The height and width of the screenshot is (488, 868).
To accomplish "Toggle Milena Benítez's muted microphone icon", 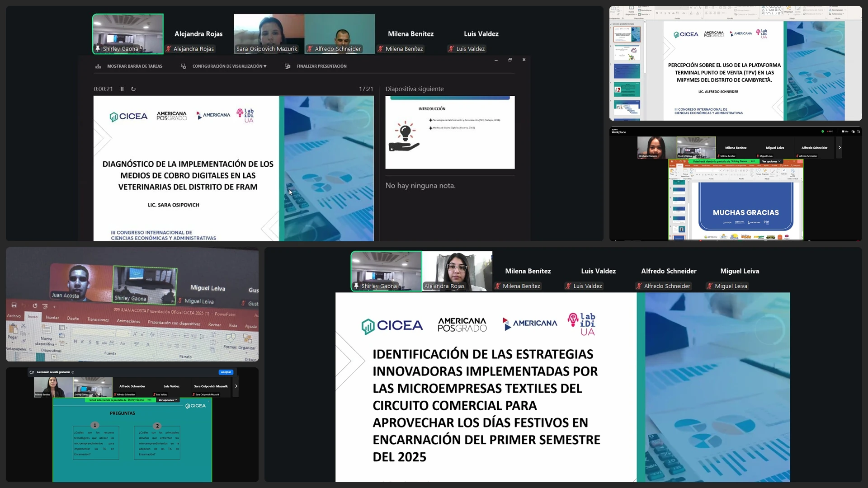I will [x=380, y=49].
